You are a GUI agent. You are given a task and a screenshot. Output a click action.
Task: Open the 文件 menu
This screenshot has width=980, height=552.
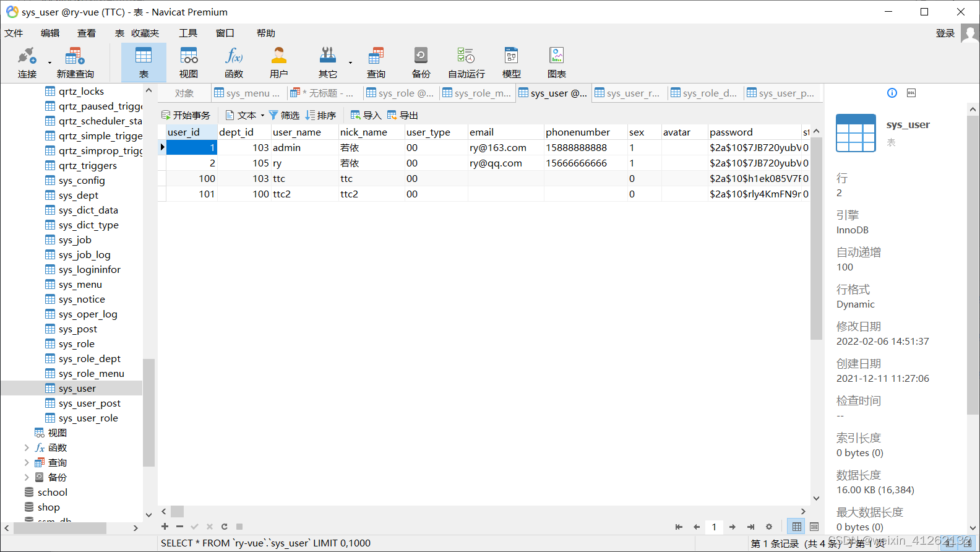click(14, 33)
